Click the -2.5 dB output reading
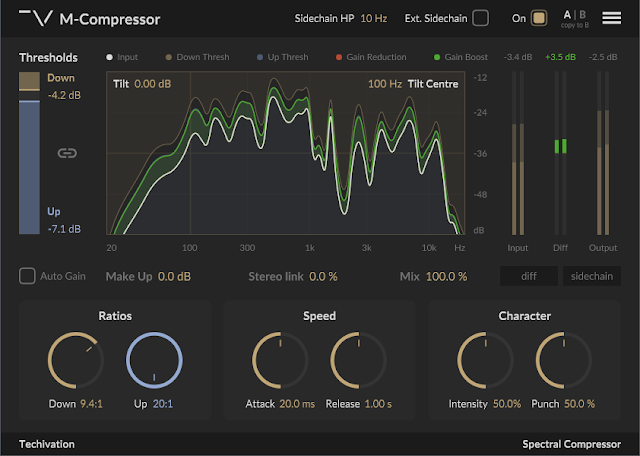 tap(603, 57)
